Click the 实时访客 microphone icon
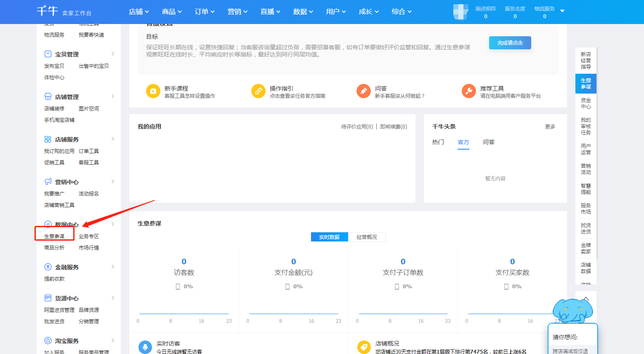Viewport: 644px width, 354px height. 145,347
